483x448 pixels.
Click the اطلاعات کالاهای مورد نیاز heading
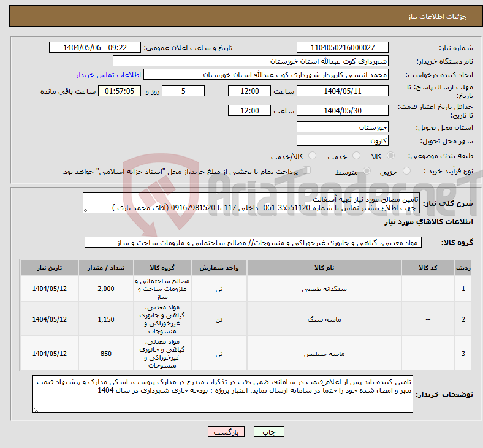[428, 222]
